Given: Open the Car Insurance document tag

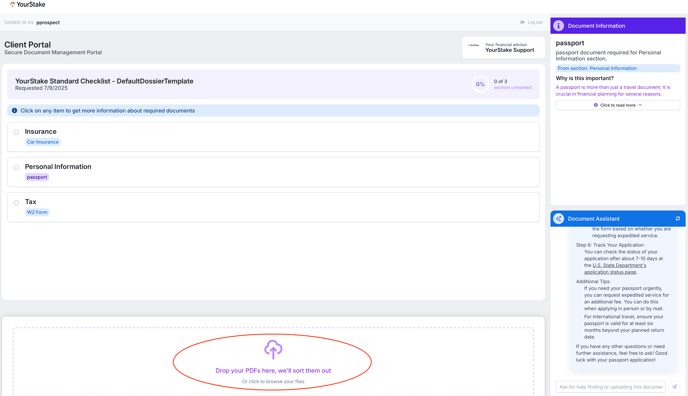Looking at the screenshot, I should (43, 142).
